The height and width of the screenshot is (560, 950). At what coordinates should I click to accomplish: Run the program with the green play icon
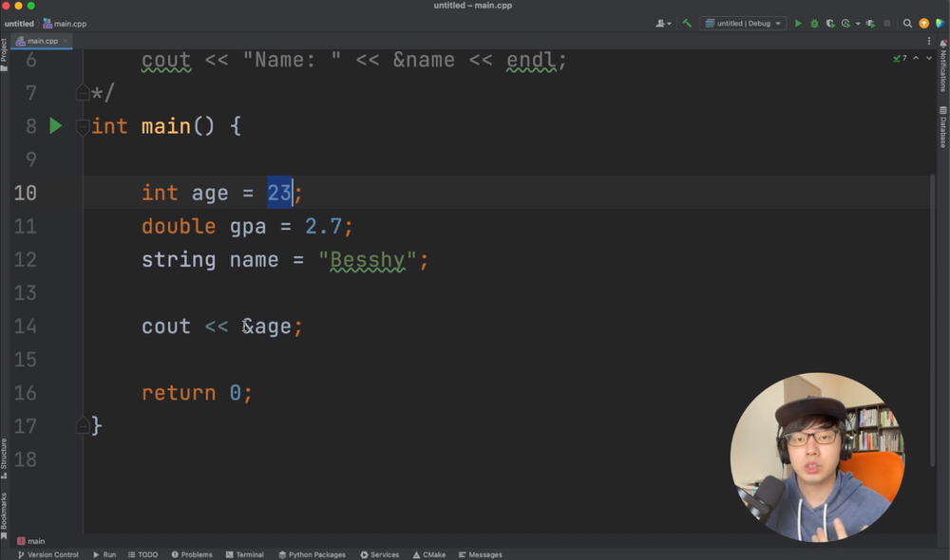point(799,24)
